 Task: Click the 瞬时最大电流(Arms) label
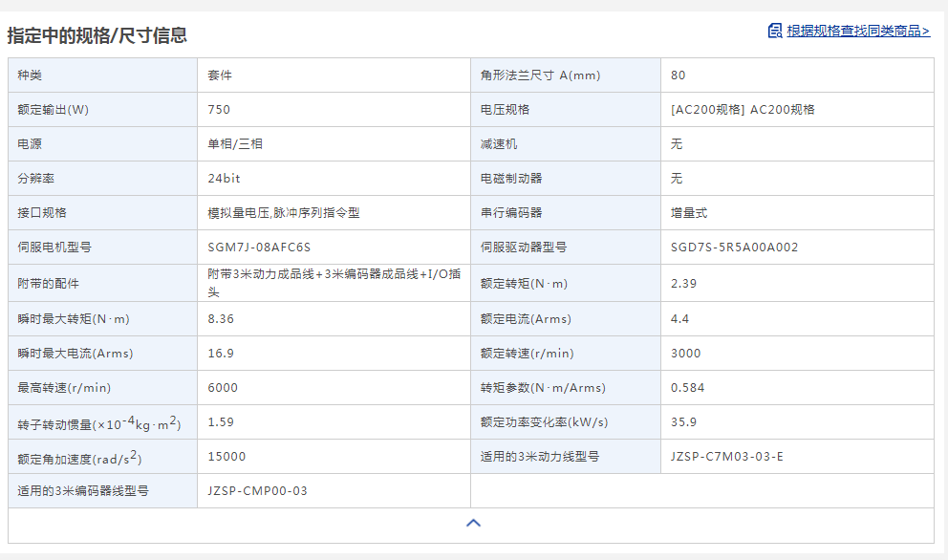75,354
